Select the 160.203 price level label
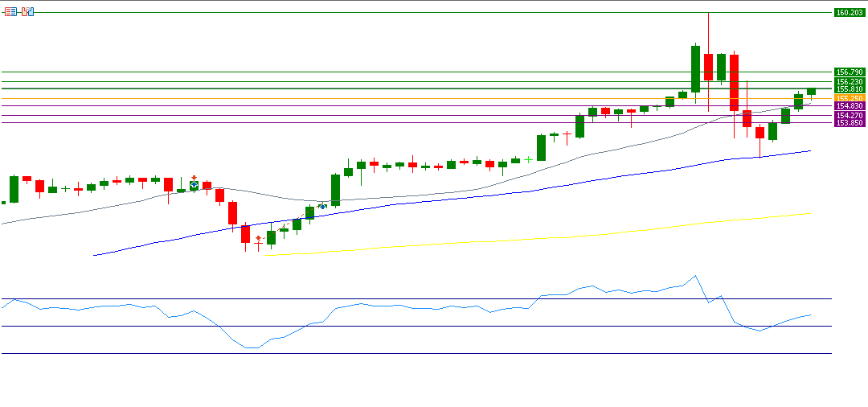This screenshot has width=868, height=407. [850, 12]
